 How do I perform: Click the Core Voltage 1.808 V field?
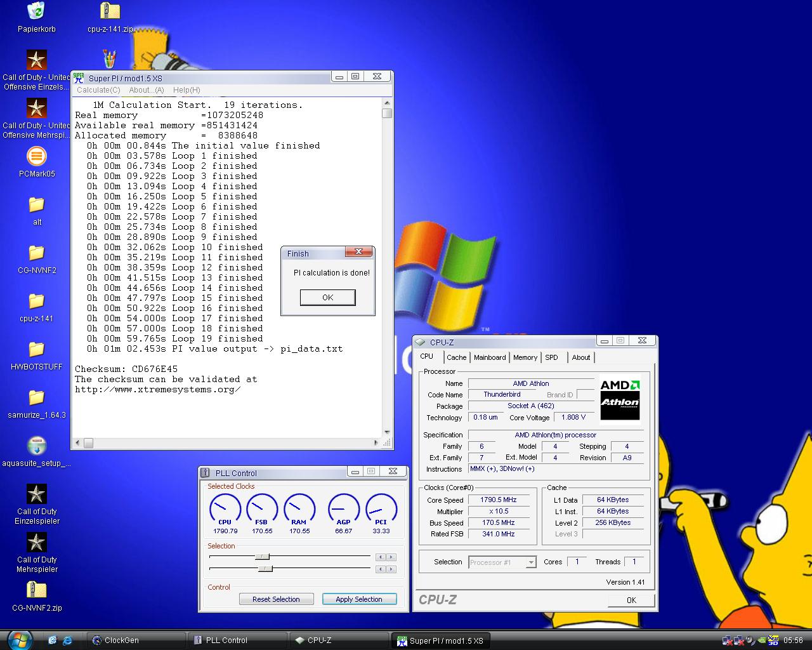(x=573, y=417)
